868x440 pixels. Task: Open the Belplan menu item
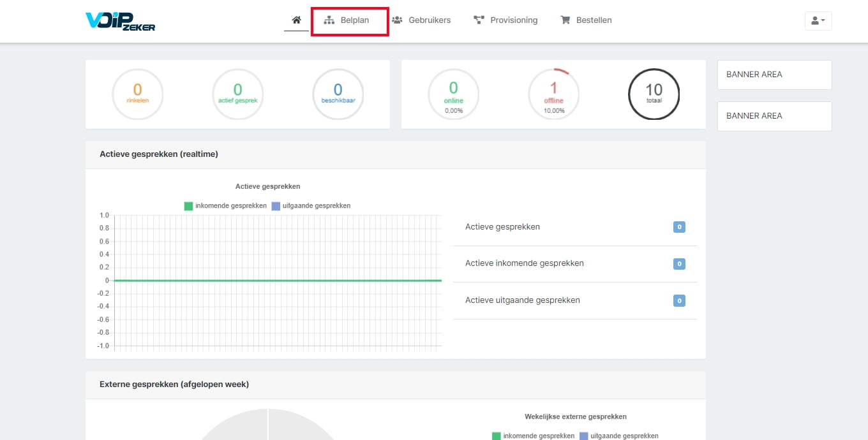347,20
